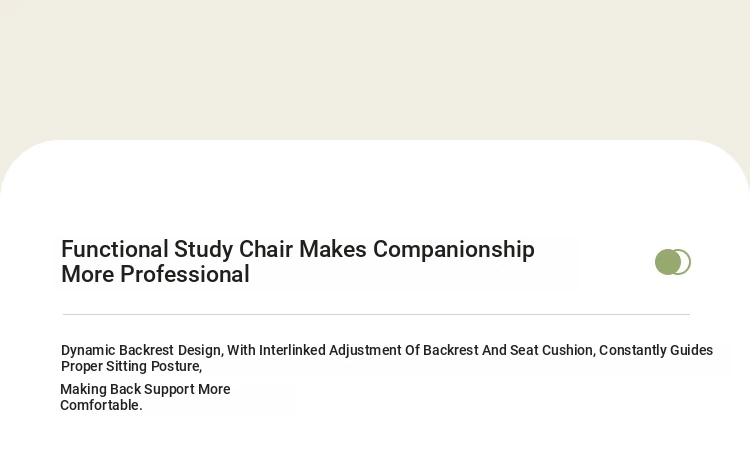Image resolution: width=750 pixels, height=461 pixels.
Task: Select the 'More Professional' heading line
Action: (155, 274)
